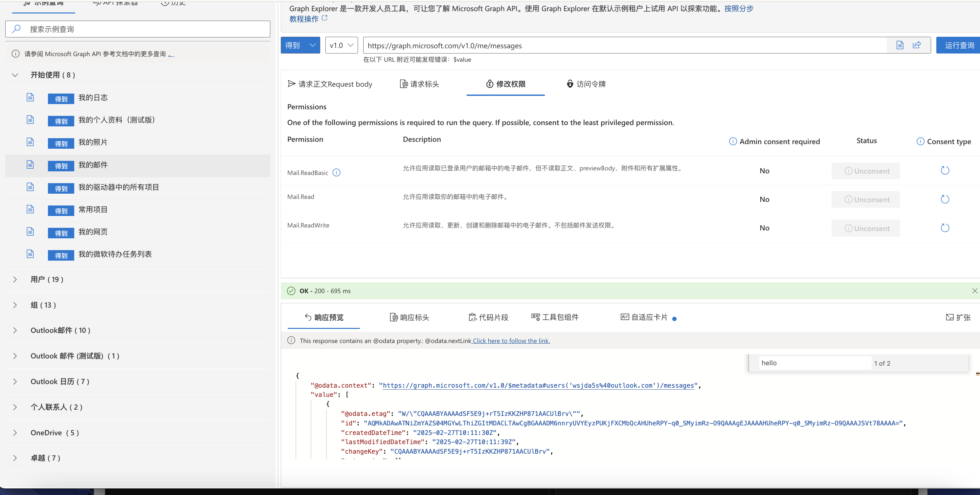Viewport: 980px width, 495px height.
Task: Open the v1.0 version dropdown
Action: pos(341,45)
